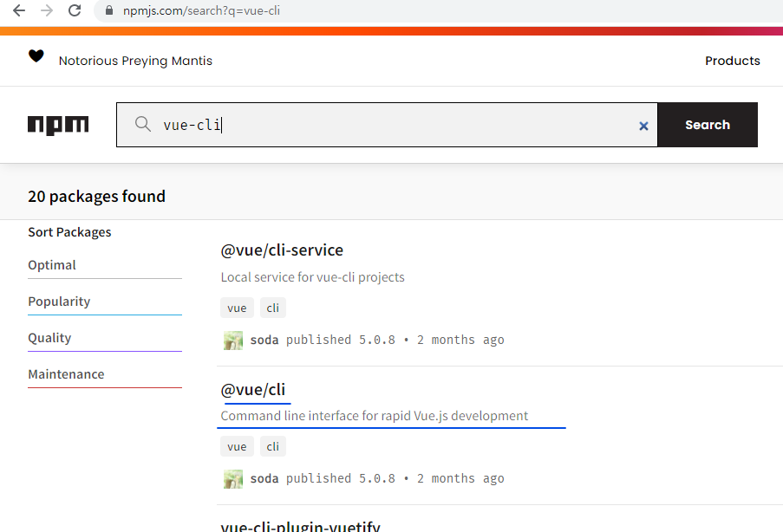Click the npm logo
The height and width of the screenshot is (532, 783).
pos(58,125)
